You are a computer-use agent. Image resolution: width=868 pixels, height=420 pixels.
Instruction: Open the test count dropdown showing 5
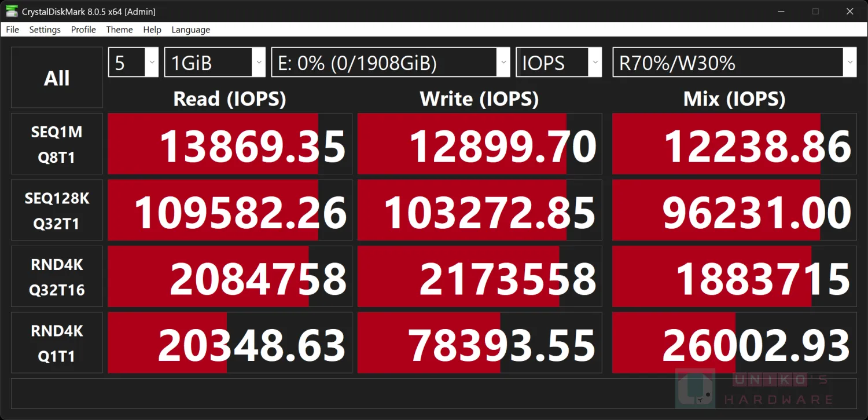tap(133, 62)
